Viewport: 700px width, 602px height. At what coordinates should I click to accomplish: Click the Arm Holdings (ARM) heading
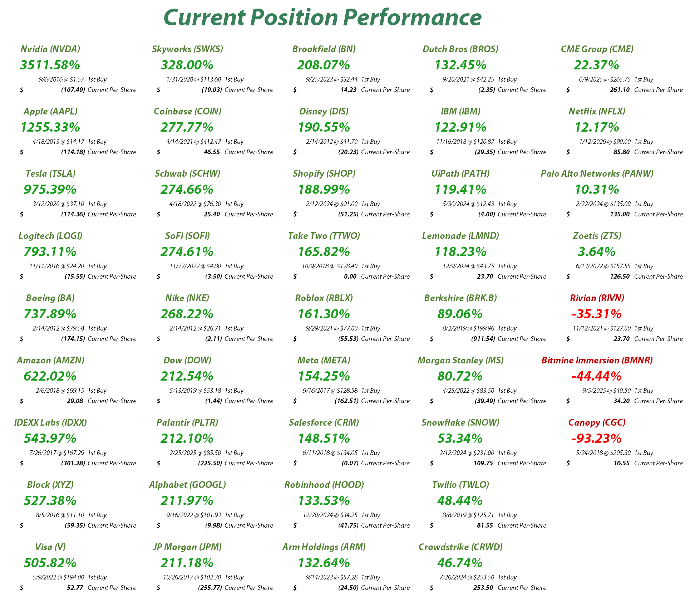point(324,547)
